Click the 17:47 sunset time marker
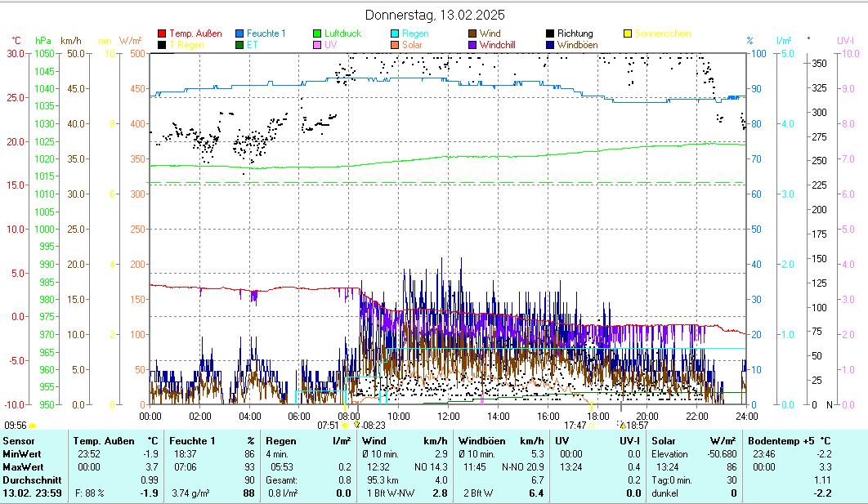Image resolution: width=868 pixels, height=504 pixels. (575, 425)
